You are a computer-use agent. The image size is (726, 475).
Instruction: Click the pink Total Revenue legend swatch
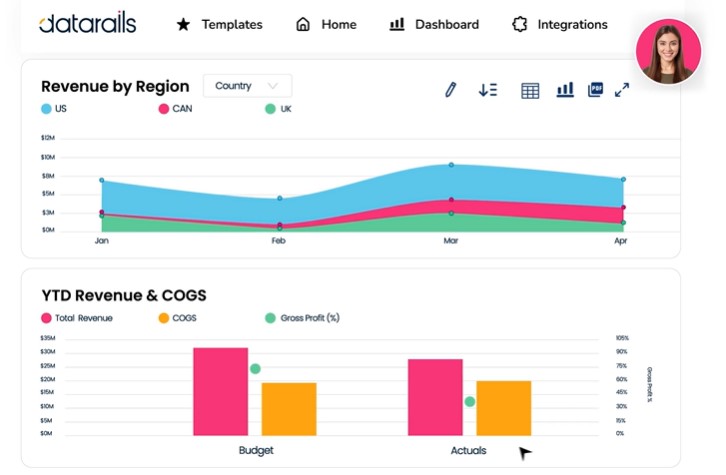(x=47, y=318)
